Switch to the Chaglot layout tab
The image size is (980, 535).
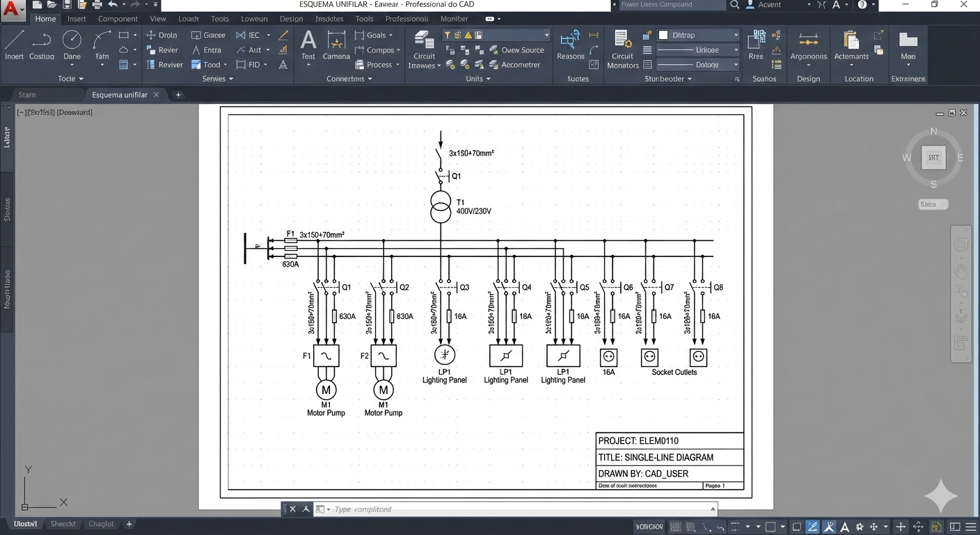tap(101, 524)
